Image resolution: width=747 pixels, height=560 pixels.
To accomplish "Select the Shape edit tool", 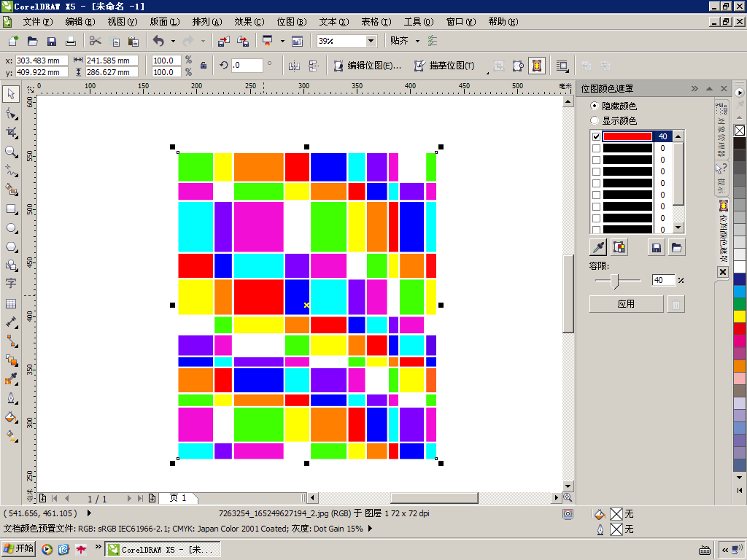I will (11, 113).
